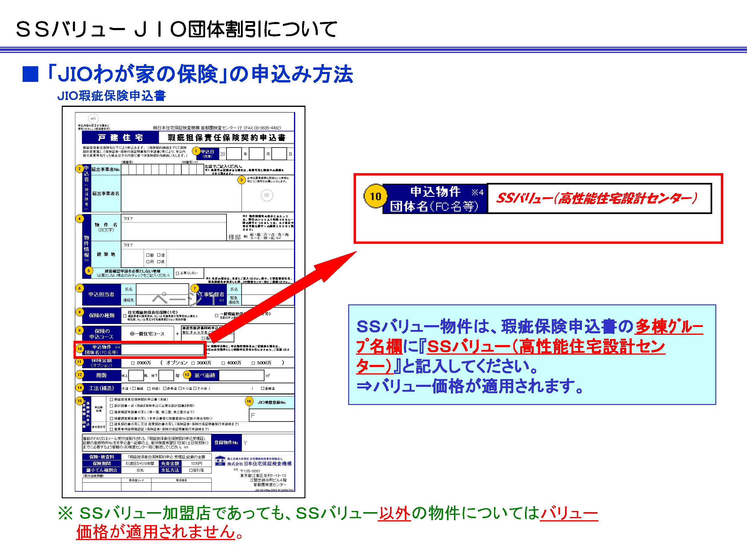This screenshot has height=560, width=747.
Task: Click the 株式会社 日本住宅保証検査機構 name
Action: (259, 464)
